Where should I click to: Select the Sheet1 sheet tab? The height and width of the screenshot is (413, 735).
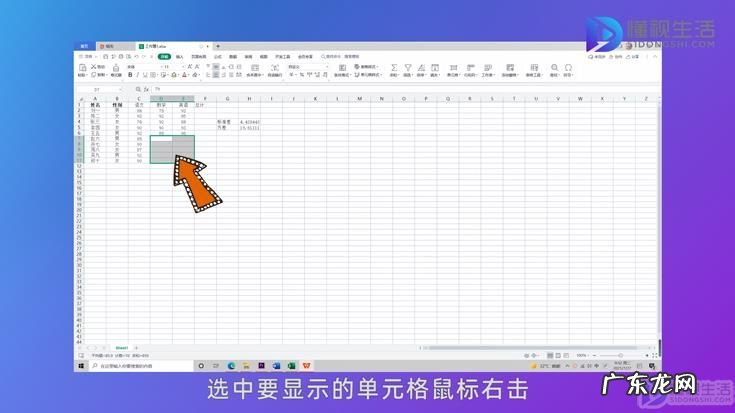pyautogui.click(x=122, y=348)
